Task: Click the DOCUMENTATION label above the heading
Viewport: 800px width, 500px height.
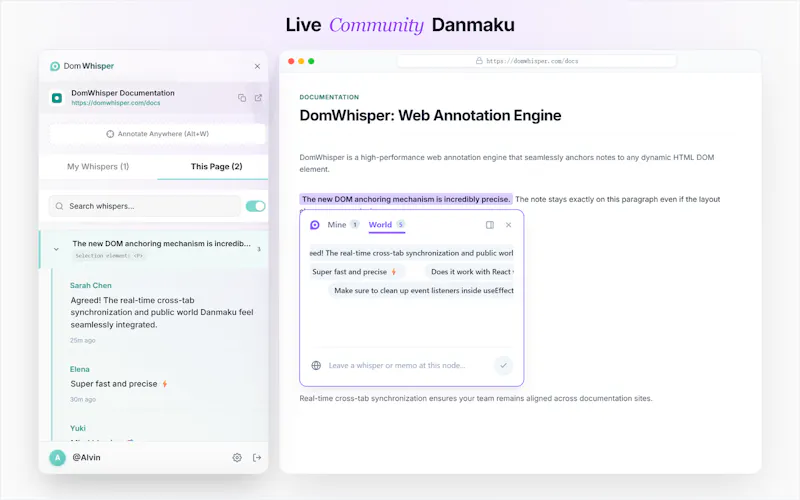Action: (329, 97)
